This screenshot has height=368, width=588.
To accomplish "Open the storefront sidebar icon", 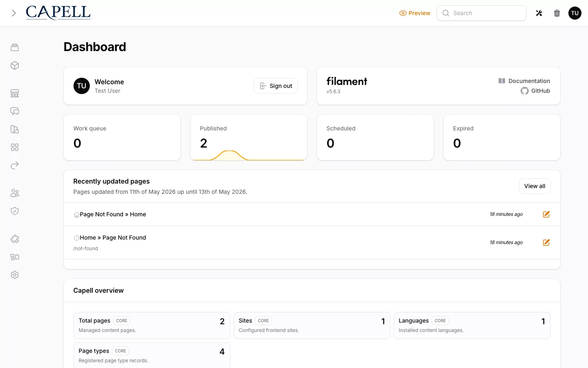I will tap(15, 93).
